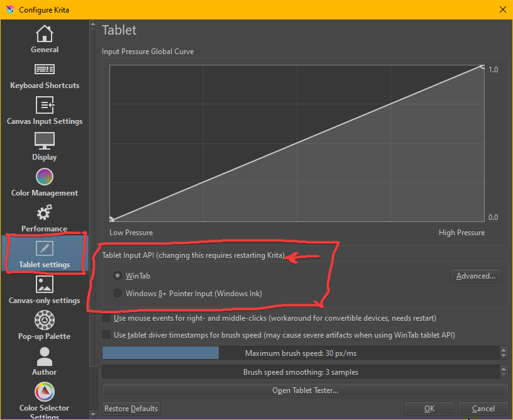Click the Brush speed smoothing slider bar

tap(301, 372)
